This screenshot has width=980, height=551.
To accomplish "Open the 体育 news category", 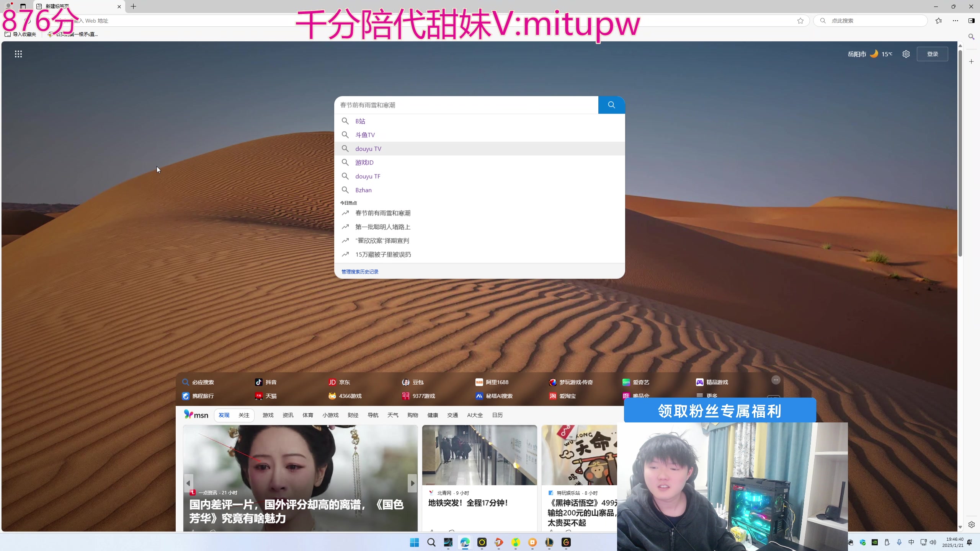I will click(x=308, y=415).
